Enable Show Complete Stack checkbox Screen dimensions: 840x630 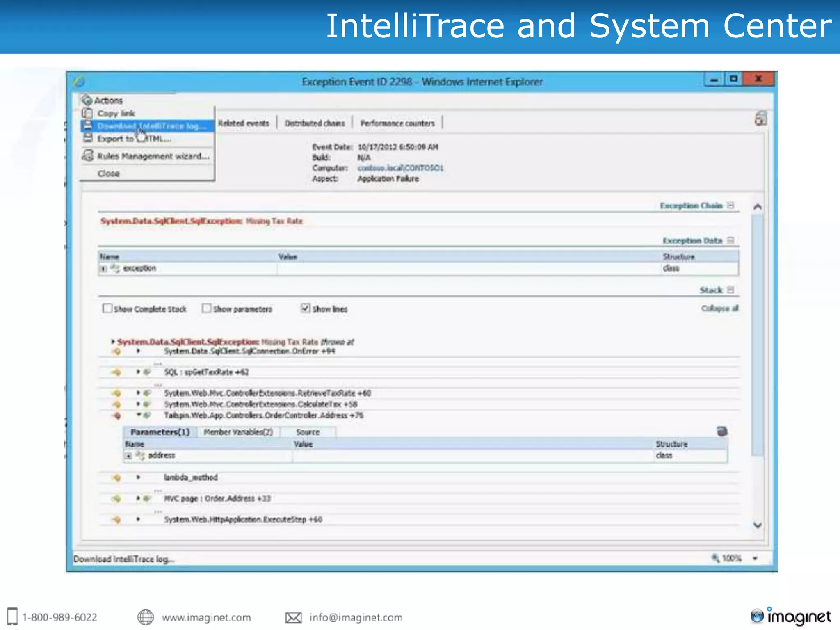click(107, 308)
